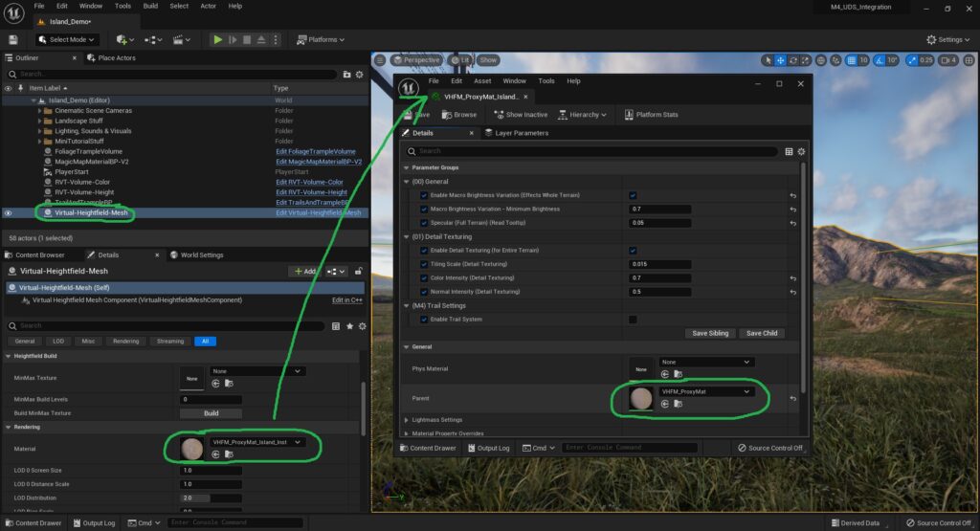Expand the Cinematic Scene Cameras folder
Image resolution: width=980 pixels, height=531 pixels.
40,111
